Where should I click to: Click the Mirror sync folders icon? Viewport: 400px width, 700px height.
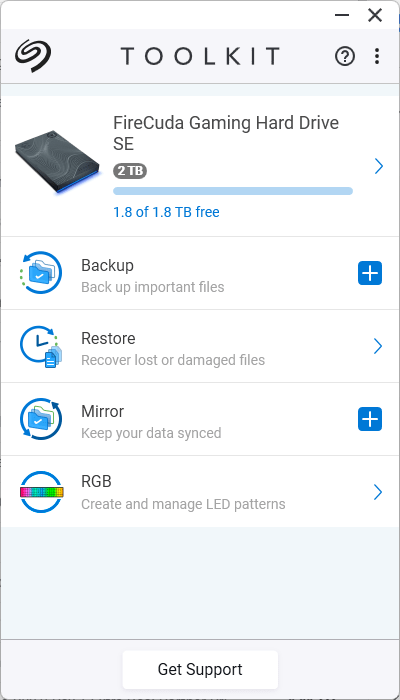coord(41,419)
